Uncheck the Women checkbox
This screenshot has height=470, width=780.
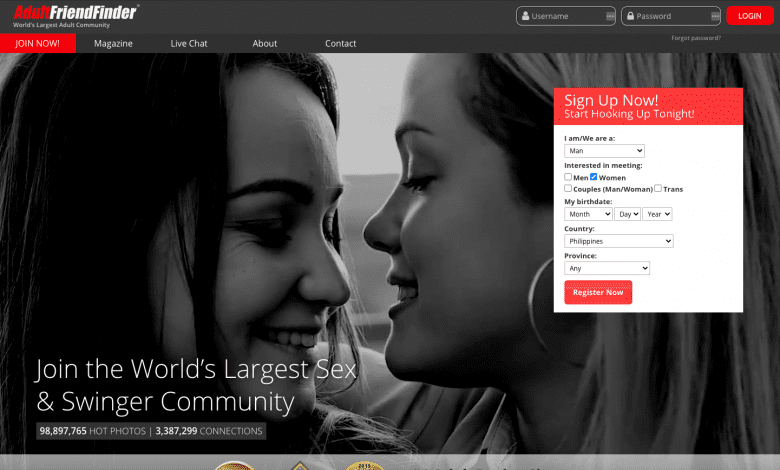[593, 177]
